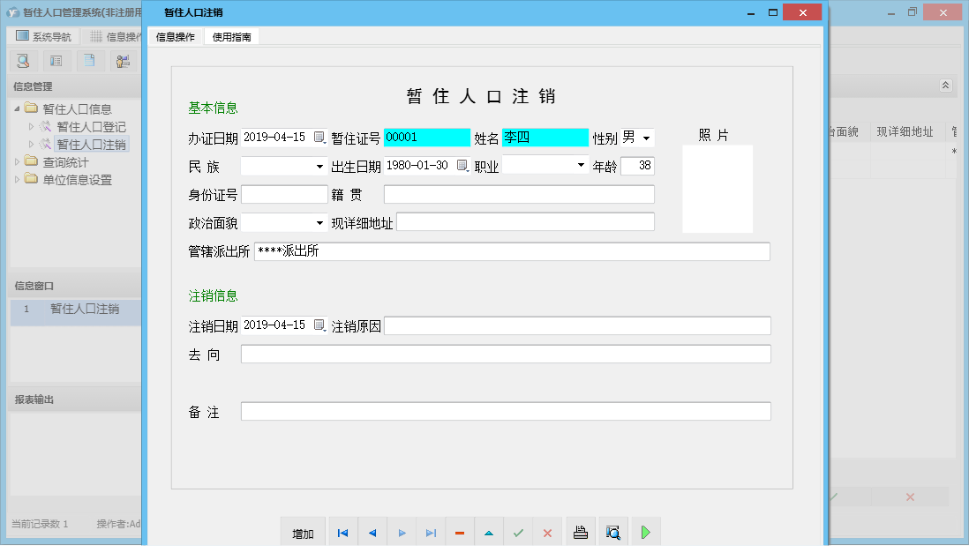The image size is (969, 560).
Task: Click the last record navigation icon
Action: coord(431,532)
